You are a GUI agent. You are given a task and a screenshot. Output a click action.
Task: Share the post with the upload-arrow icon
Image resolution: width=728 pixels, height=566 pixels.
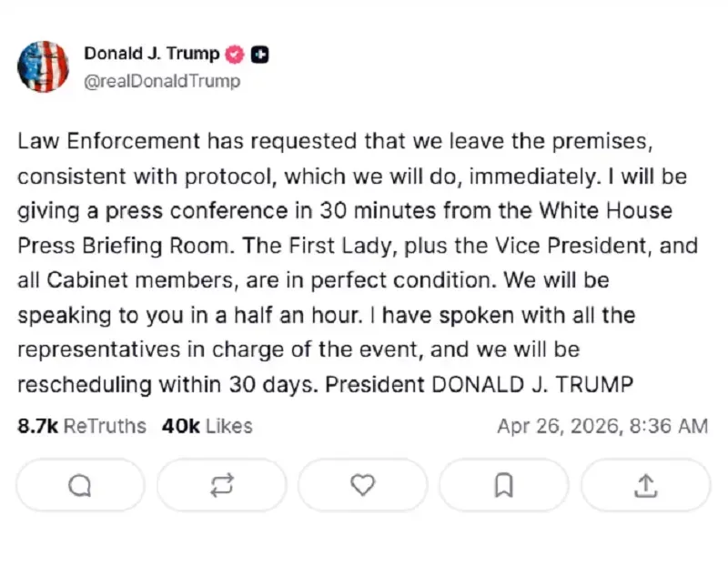[x=645, y=485]
